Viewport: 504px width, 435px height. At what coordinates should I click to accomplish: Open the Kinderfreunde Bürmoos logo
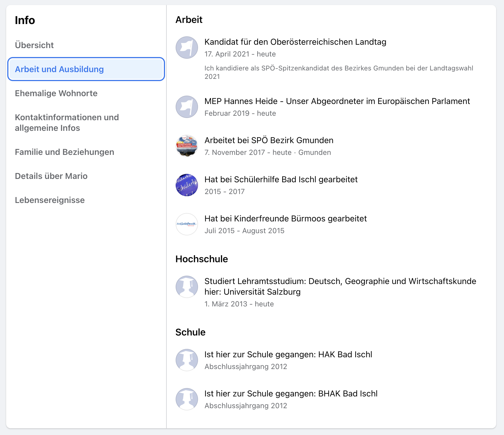click(187, 224)
